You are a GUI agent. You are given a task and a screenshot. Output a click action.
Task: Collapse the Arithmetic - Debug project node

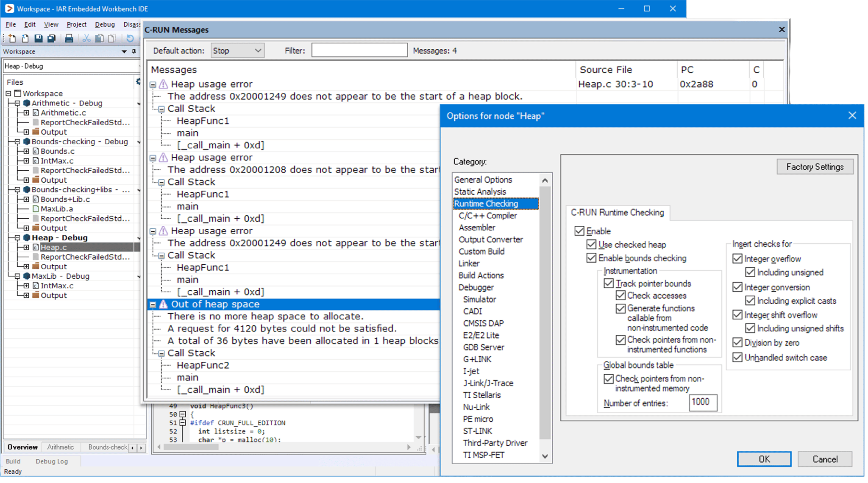[17, 103]
